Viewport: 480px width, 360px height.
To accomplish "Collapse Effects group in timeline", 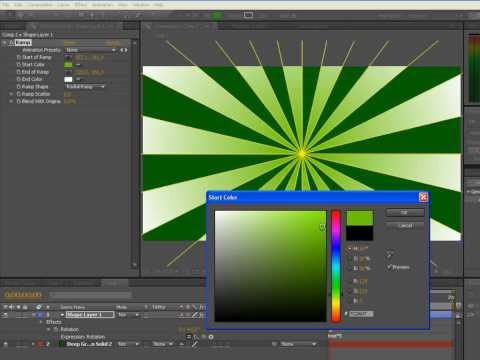I will pos(42,322).
